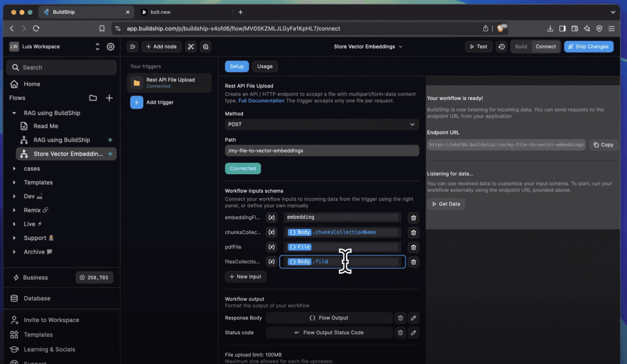The height and width of the screenshot is (364, 627).
Task: Open the chat bubble icon in toolbar
Action: tap(206, 47)
